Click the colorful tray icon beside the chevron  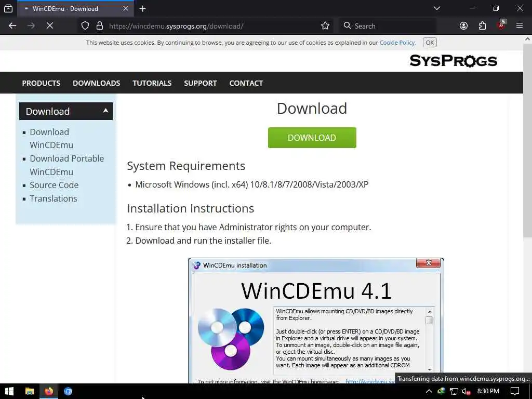[441, 391]
